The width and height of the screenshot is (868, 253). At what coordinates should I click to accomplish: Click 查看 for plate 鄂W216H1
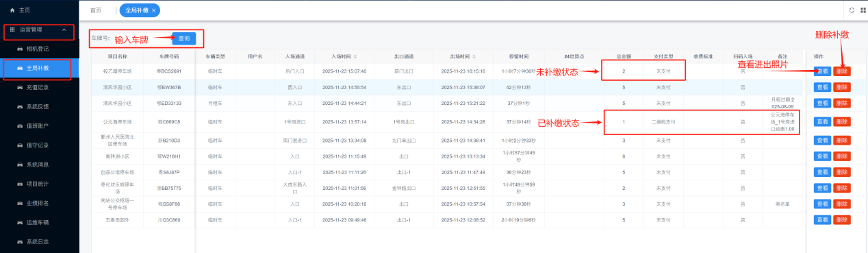[x=821, y=156]
